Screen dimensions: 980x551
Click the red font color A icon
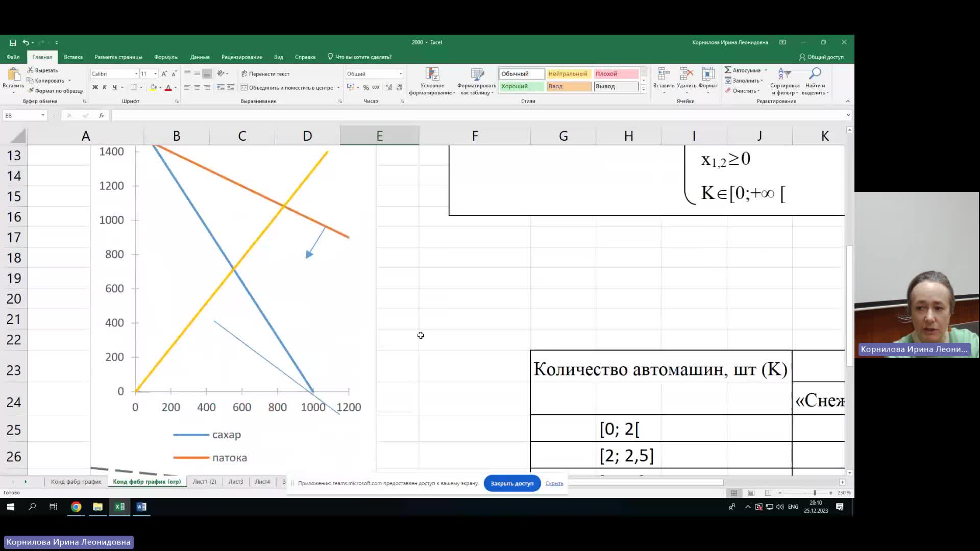(168, 87)
